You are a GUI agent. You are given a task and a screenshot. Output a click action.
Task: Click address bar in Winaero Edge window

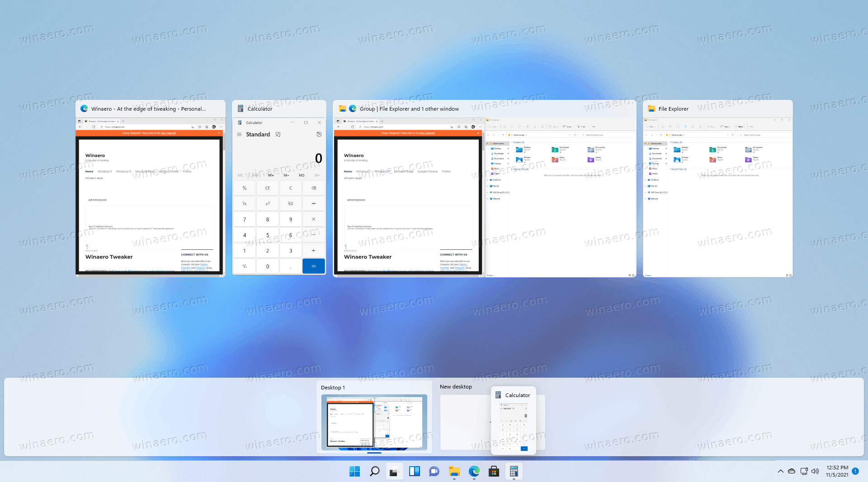145,127
